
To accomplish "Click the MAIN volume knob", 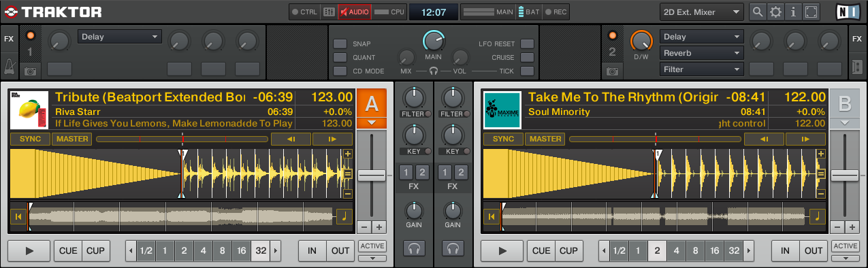I will point(433,41).
